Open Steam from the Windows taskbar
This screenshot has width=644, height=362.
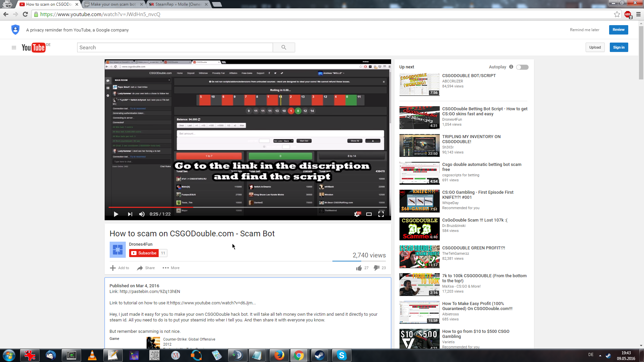[320, 355]
